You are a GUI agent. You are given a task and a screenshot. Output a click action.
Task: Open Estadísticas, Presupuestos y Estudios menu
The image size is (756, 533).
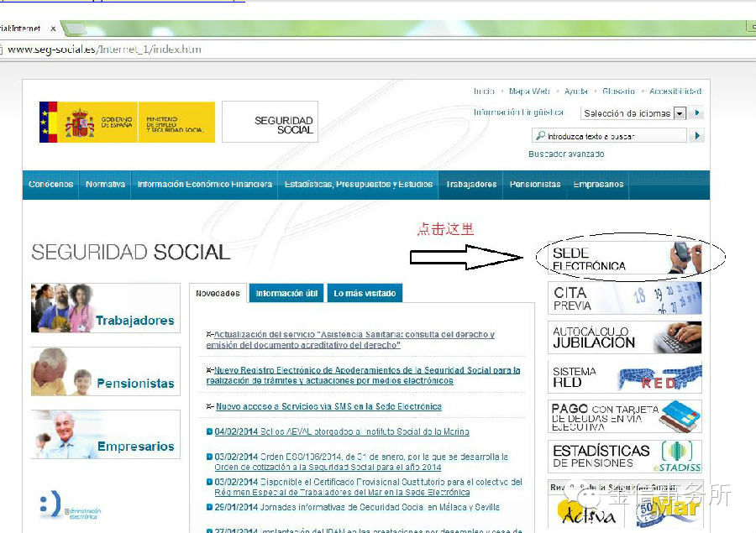[358, 185]
